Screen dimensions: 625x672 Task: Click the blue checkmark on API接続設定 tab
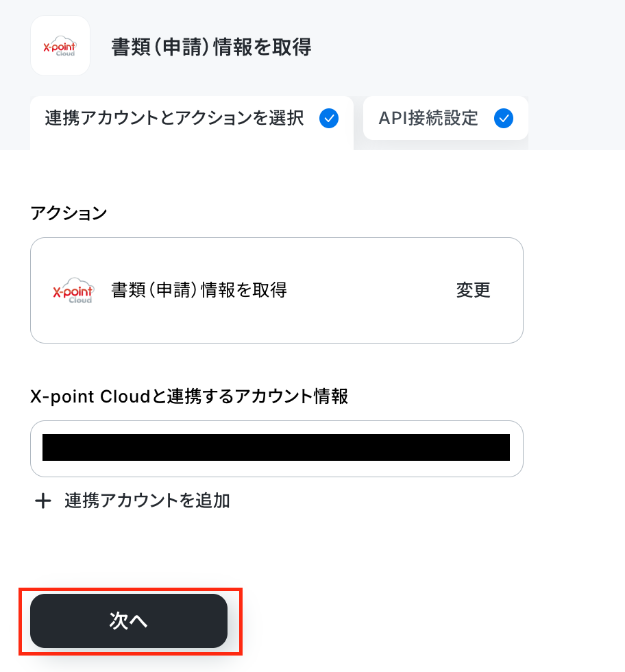click(x=504, y=118)
